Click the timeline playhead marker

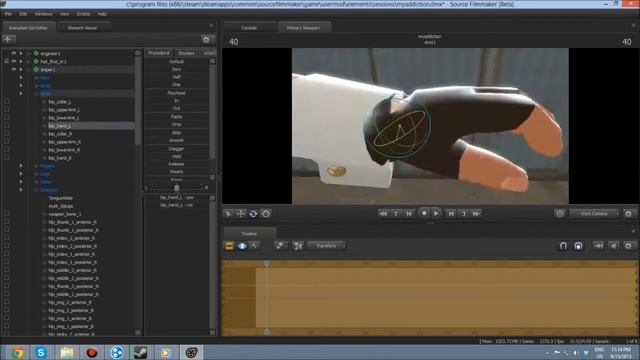click(x=267, y=263)
